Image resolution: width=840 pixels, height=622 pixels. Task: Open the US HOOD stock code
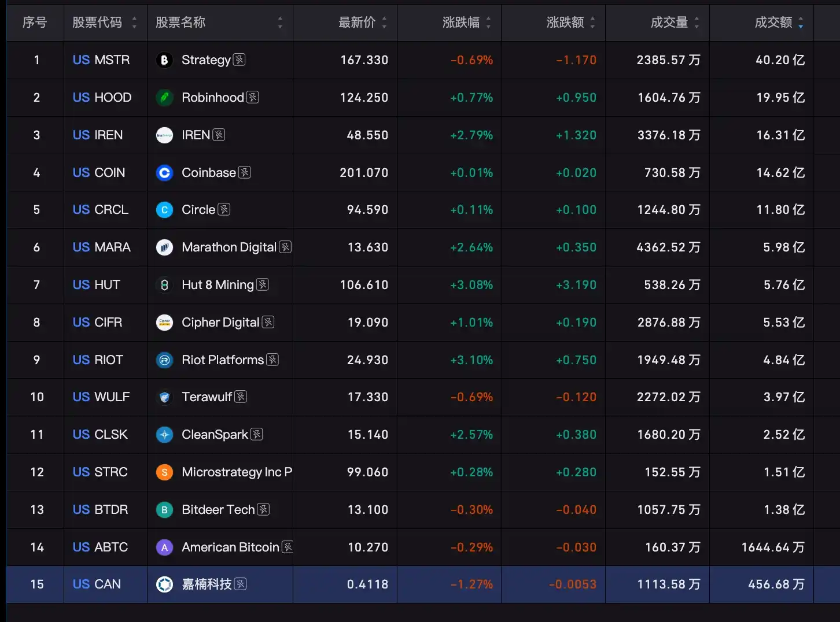tap(102, 98)
